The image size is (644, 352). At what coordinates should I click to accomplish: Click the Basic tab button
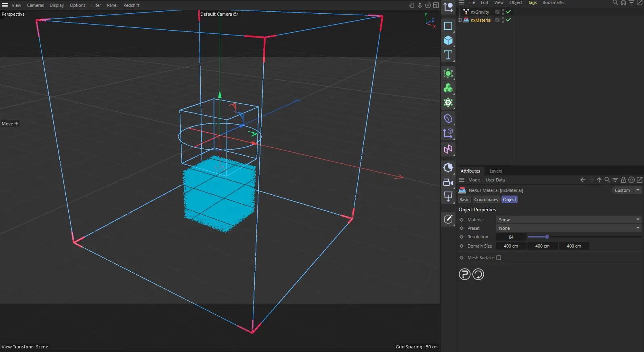point(464,200)
